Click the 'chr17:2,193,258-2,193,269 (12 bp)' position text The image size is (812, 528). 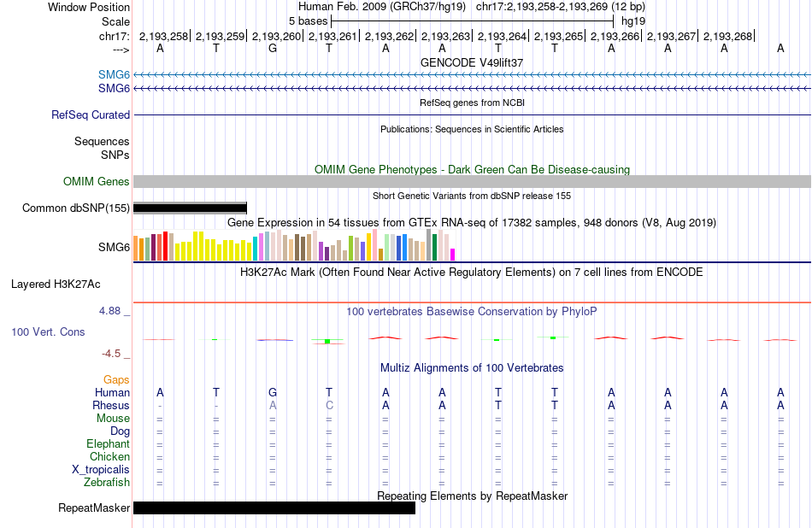coord(561,7)
